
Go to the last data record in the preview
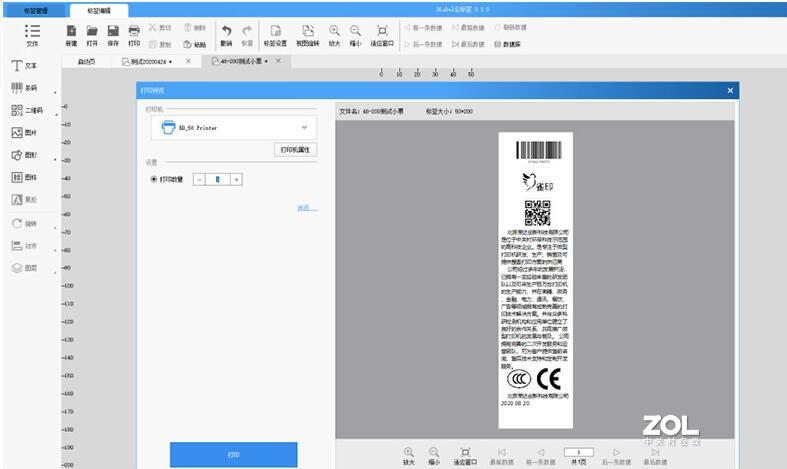tap(655, 452)
